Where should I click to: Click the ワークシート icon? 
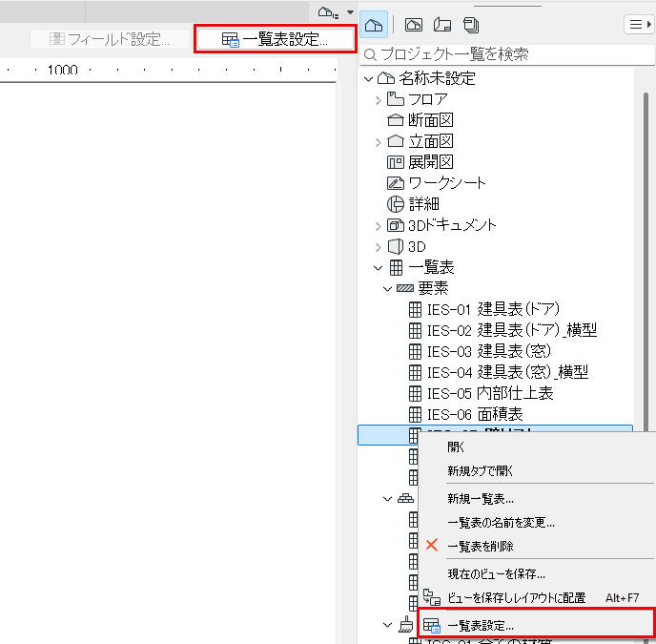click(x=396, y=183)
